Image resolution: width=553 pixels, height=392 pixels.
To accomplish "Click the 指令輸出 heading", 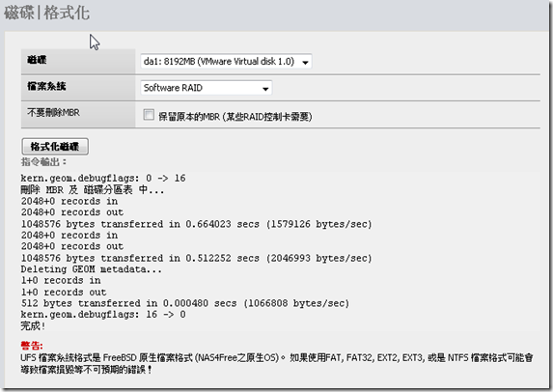I will pos(43,162).
